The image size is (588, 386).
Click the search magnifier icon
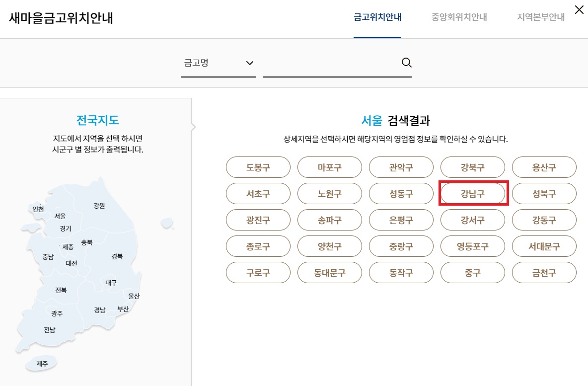click(x=407, y=63)
